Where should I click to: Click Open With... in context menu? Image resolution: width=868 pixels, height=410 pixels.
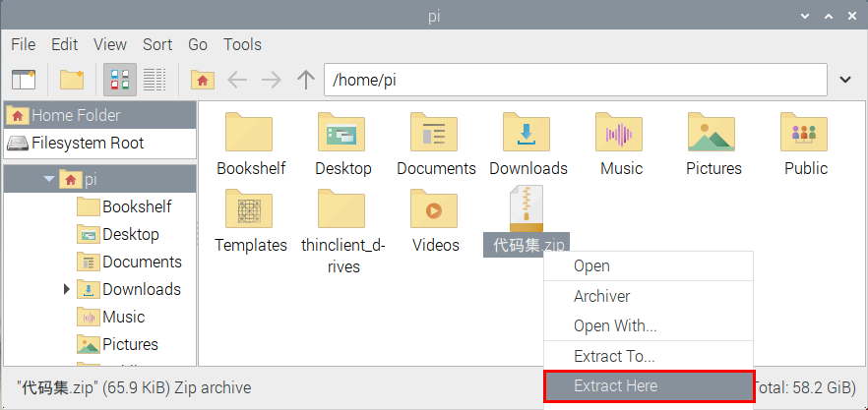tap(615, 325)
